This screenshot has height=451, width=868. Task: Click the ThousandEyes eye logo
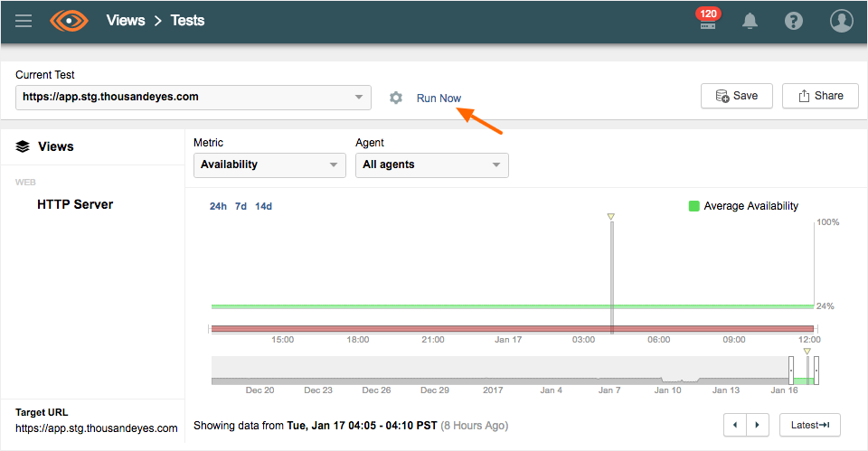coord(69,21)
